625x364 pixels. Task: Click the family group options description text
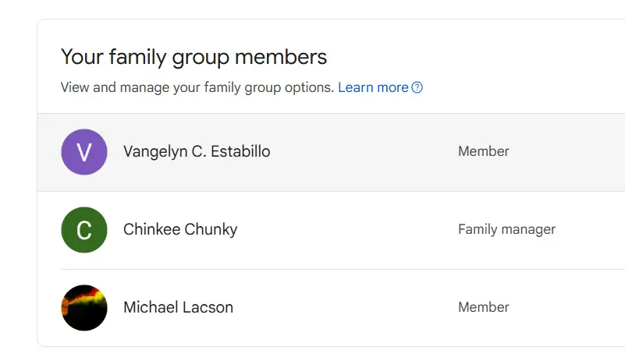pos(197,87)
